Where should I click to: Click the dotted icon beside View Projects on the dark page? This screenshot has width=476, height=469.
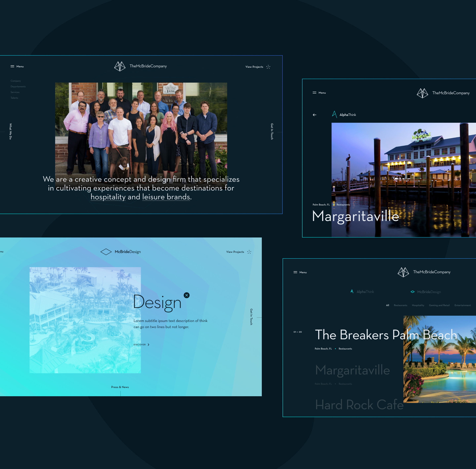tap(268, 67)
